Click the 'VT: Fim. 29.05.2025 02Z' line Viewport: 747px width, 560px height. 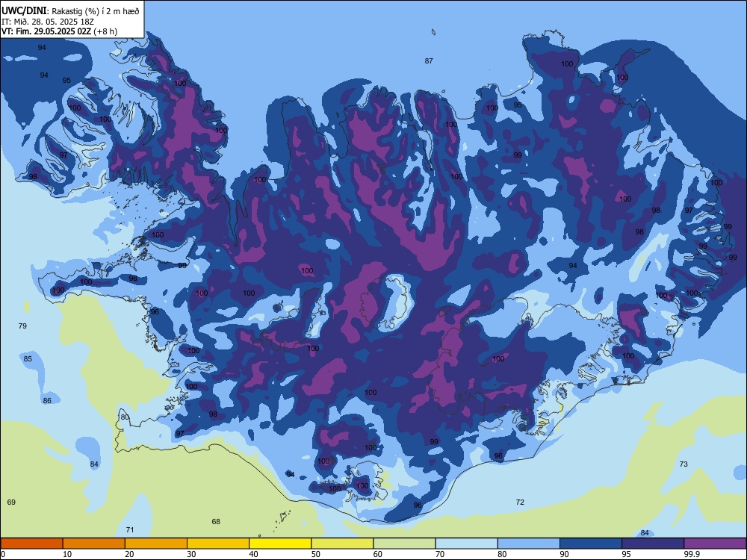(x=46, y=31)
